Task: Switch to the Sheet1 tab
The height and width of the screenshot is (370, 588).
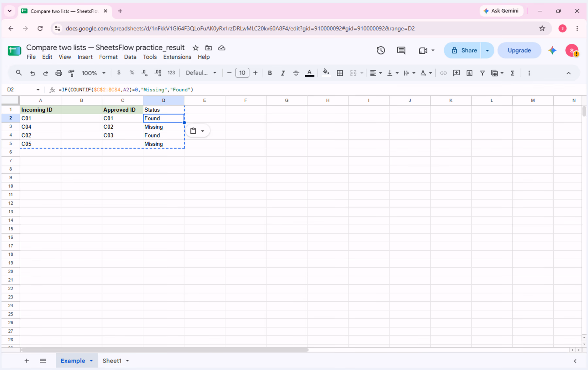Action: pos(112,361)
